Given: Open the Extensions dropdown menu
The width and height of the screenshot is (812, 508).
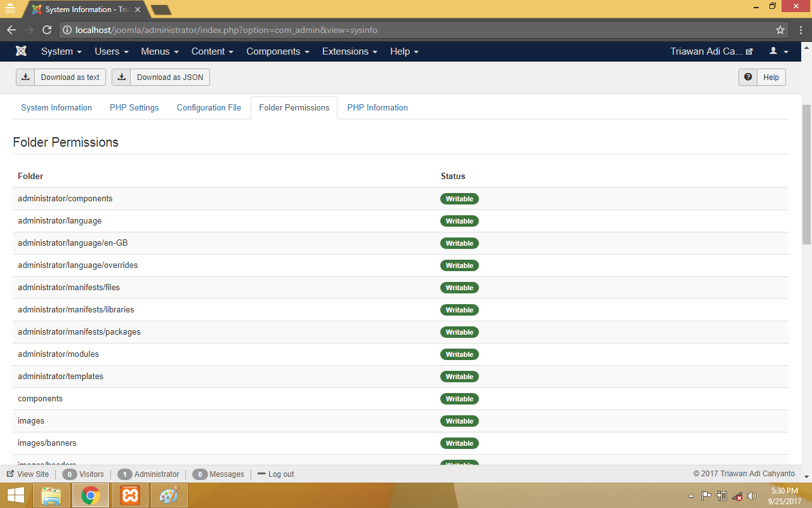Looking at the screenshot, I should pos(350,51).
